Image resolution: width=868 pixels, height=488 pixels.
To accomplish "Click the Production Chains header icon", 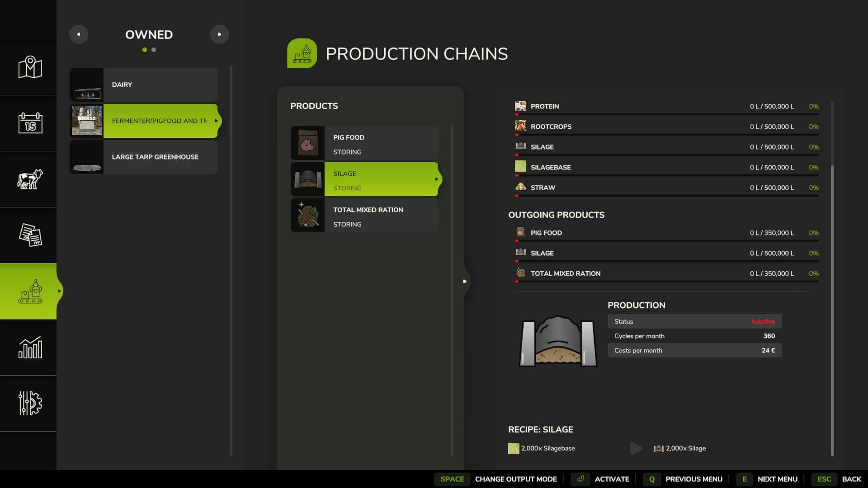I will tap(302, 53).
